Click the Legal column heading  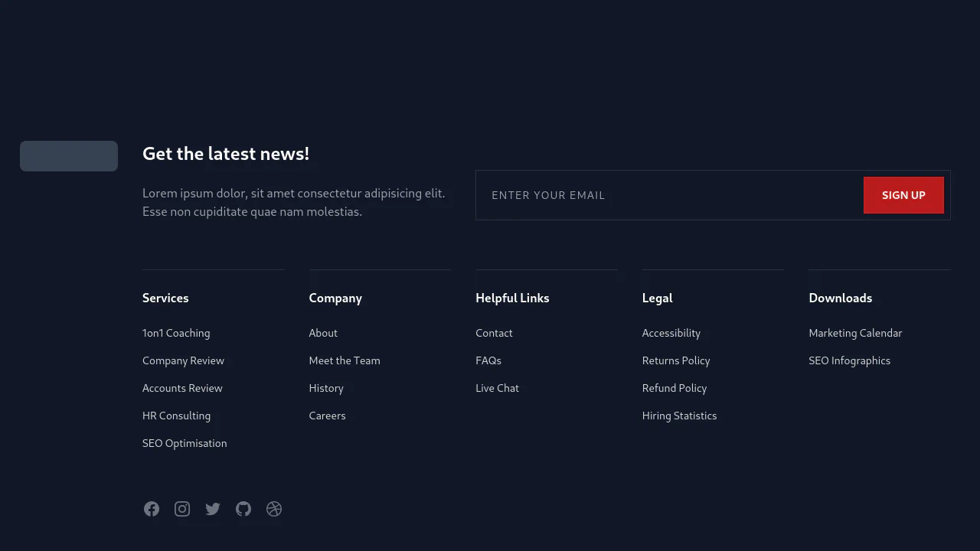(657, 298)
